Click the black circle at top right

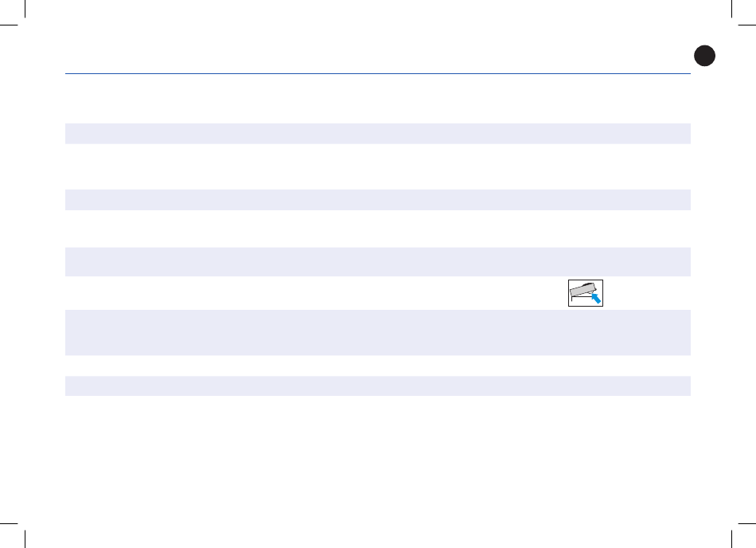coord(703,56)
